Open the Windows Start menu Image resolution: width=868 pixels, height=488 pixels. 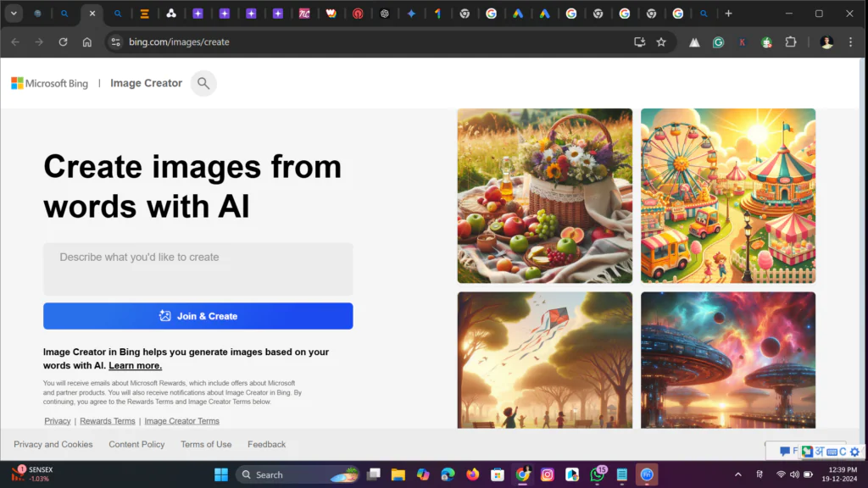tap(221, 474)
